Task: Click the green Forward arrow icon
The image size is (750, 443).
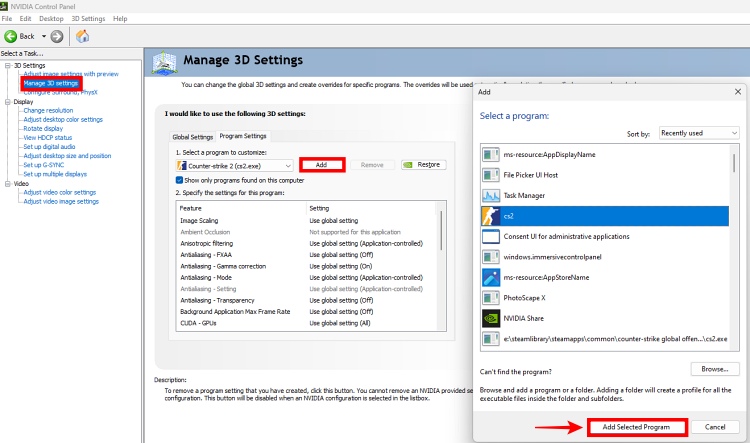Action: click(x=57, y=36)
